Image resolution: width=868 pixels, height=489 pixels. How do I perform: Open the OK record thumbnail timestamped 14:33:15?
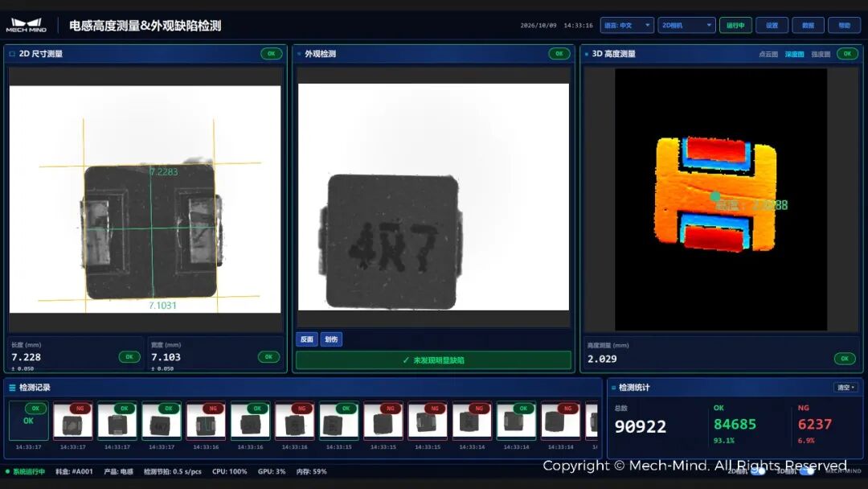339,421
